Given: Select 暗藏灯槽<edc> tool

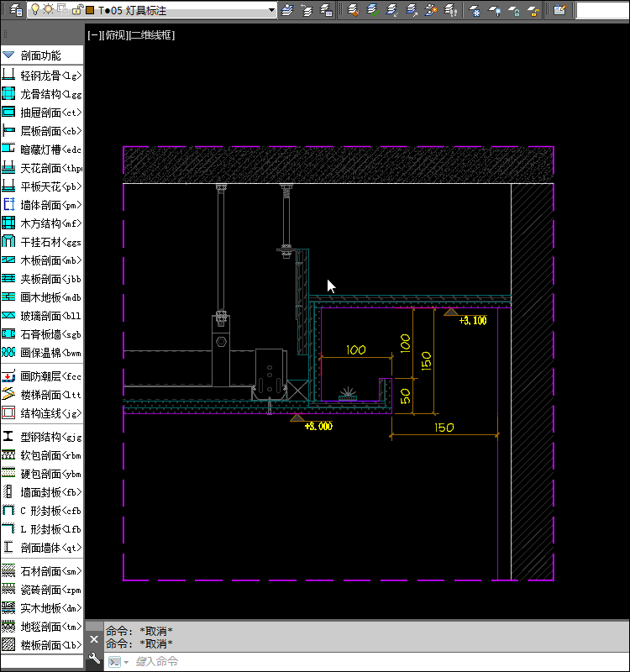Looking at the screenshot, I should pyautogui.click(x=42, y=150).
